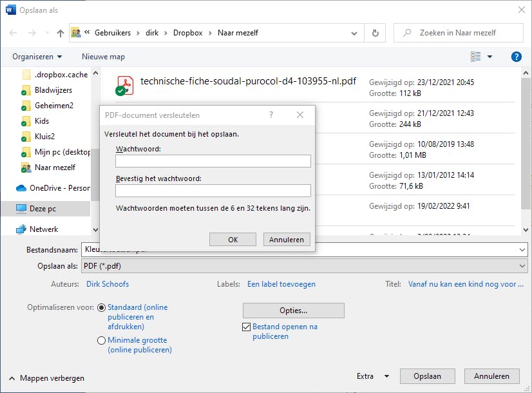This screenshot has width=532, height=393.
Task: Select Dropbox in the address breadcrumb
Action: point(186,33)
